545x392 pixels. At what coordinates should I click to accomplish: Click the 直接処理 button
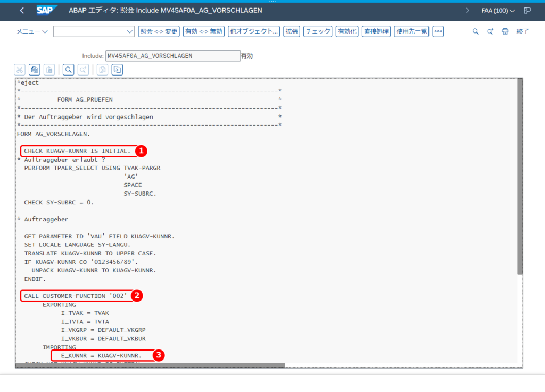[376, 31]
